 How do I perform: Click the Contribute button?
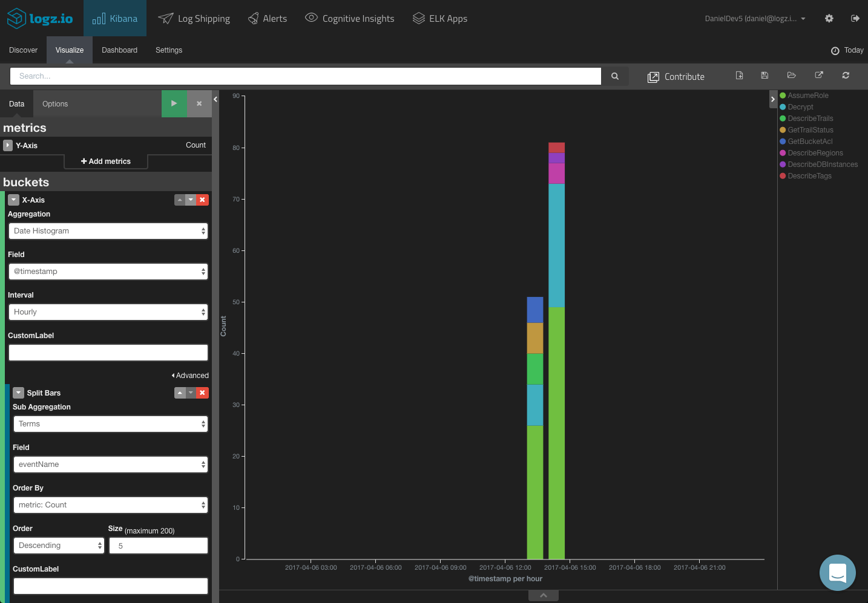[676, 77]
